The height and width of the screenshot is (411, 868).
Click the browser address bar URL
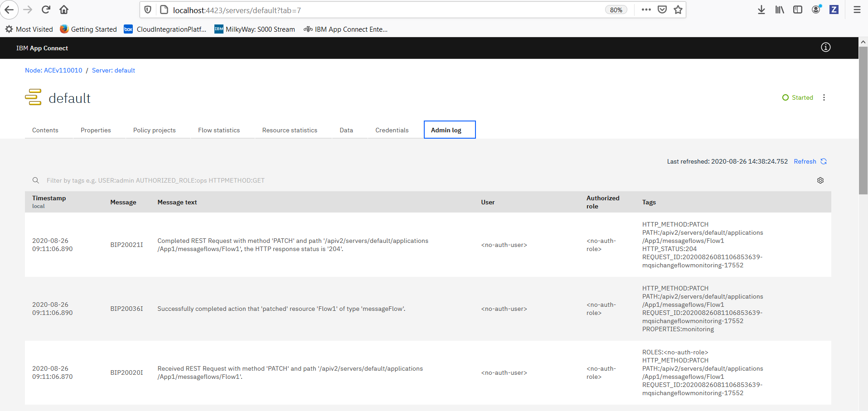click(237, 10)
